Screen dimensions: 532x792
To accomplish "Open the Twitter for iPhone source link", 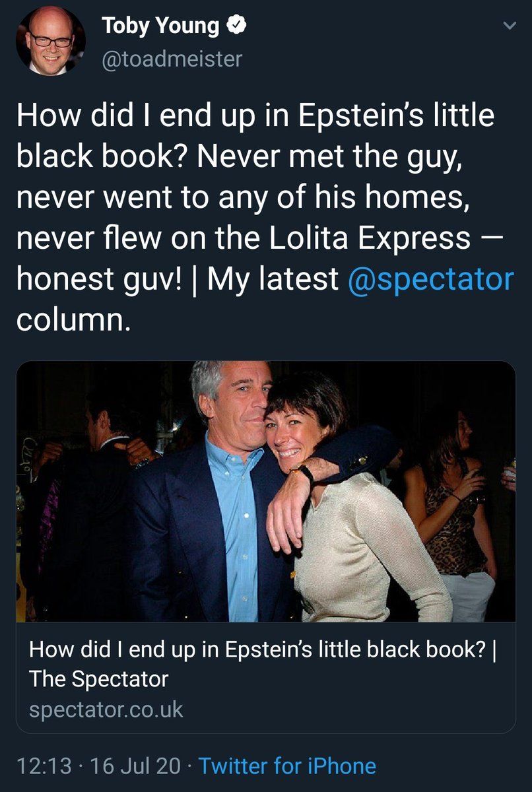I will (287, 766).
